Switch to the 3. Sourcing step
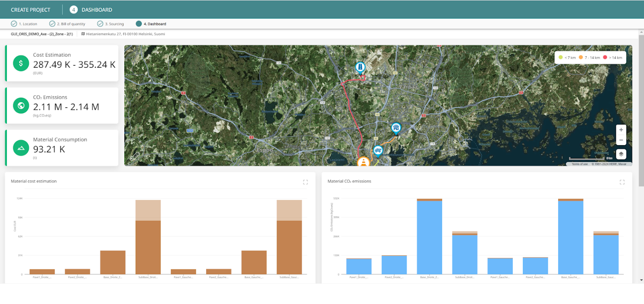 111,24
